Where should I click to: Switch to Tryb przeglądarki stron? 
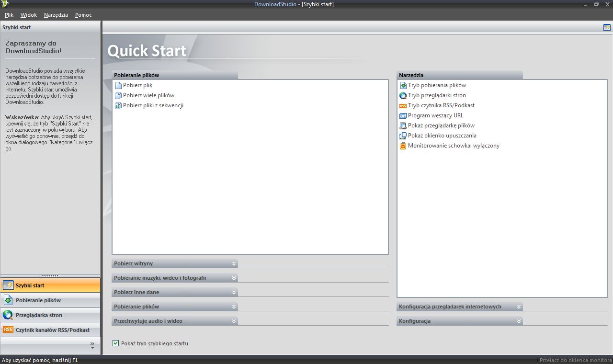[437, 95]
